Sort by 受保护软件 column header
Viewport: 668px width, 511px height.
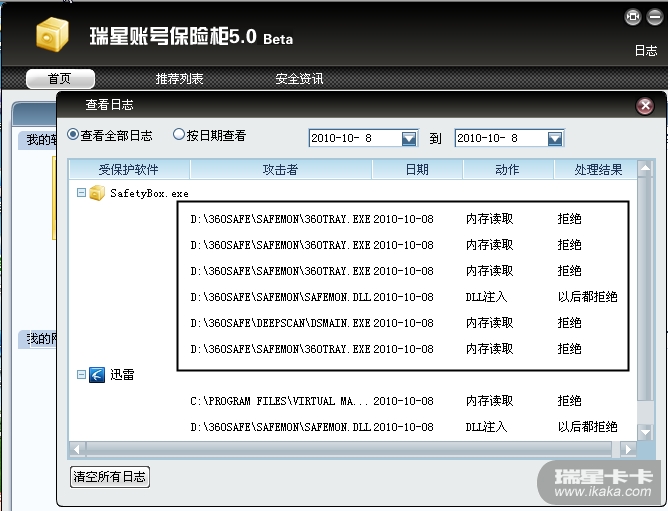(x=129, y=170)
